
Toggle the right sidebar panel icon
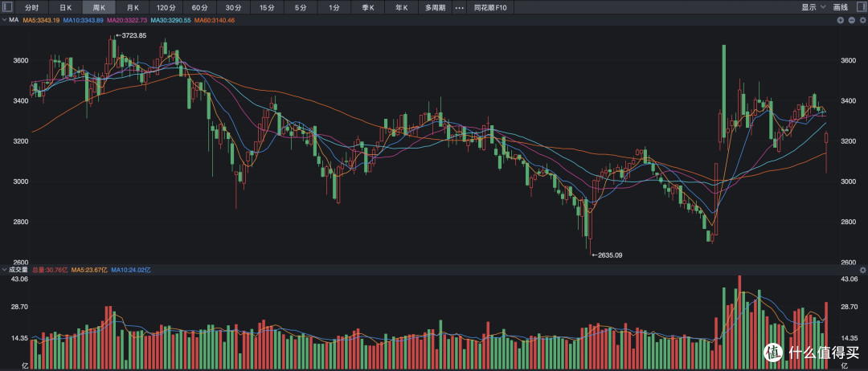860,8
